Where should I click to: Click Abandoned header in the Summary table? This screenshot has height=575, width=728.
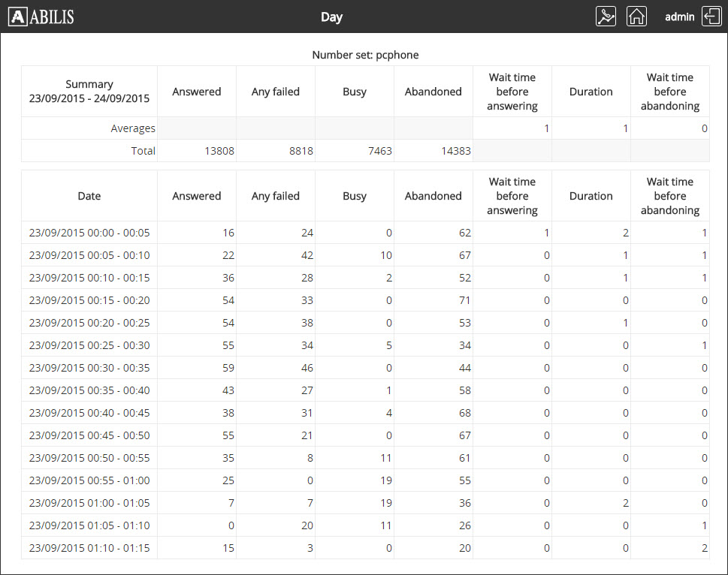(x=433, y=92)
